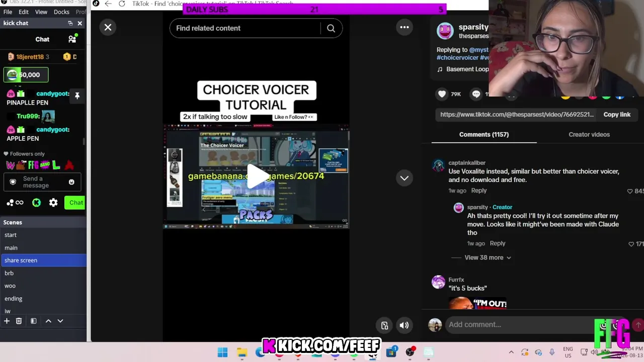Image resolution: width=644 pixels, height=362 pixels.
Task: Click the browser back arrow
Action: (108, 4)
